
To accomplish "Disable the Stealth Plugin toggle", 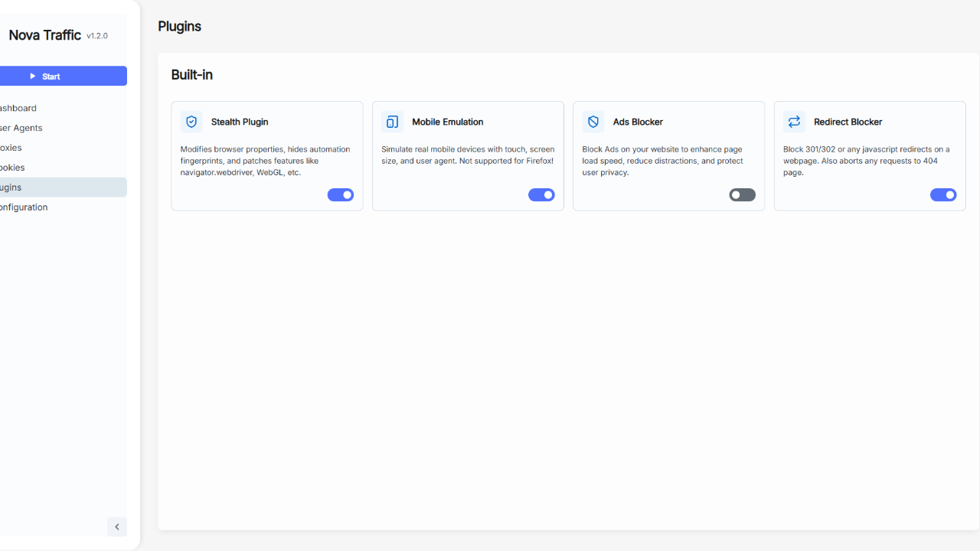I will pos(341,195).
